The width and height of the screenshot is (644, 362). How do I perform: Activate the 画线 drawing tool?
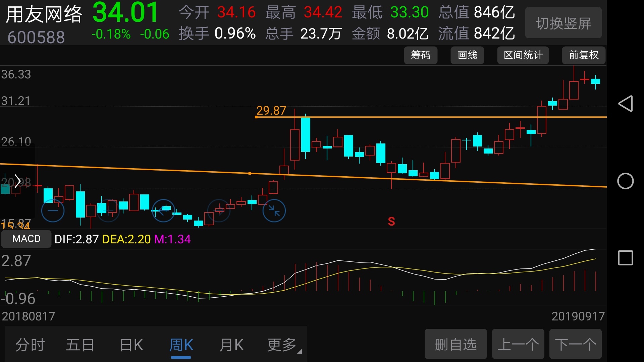pyautogui.click(x=467, y=55)
